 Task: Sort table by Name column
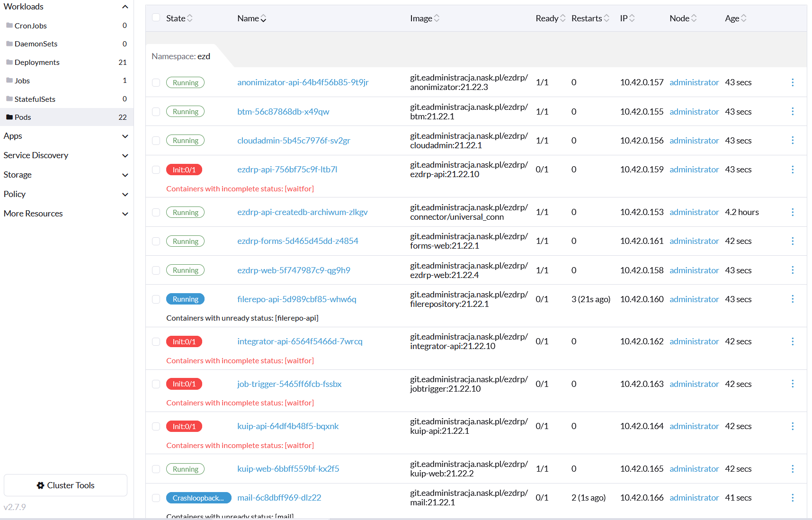coord(252,18)
